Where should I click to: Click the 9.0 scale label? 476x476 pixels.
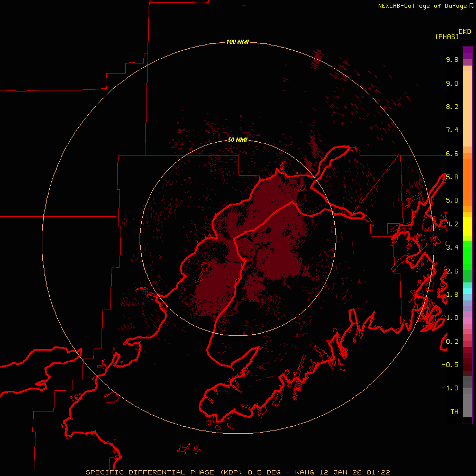click(x=452, y=83)
